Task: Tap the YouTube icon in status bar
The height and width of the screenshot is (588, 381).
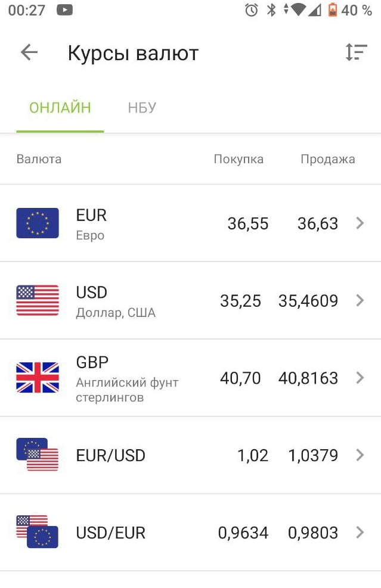Action: 64,10
